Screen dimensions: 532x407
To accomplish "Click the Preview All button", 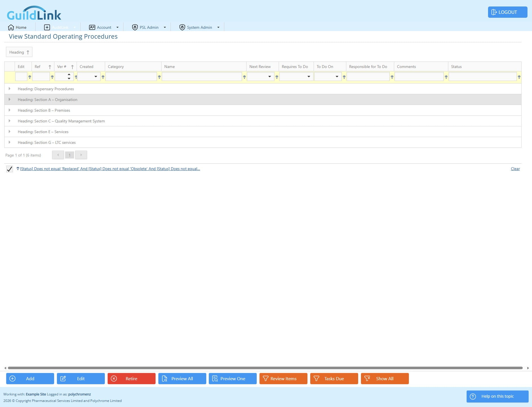I will [x=182, y=379].
